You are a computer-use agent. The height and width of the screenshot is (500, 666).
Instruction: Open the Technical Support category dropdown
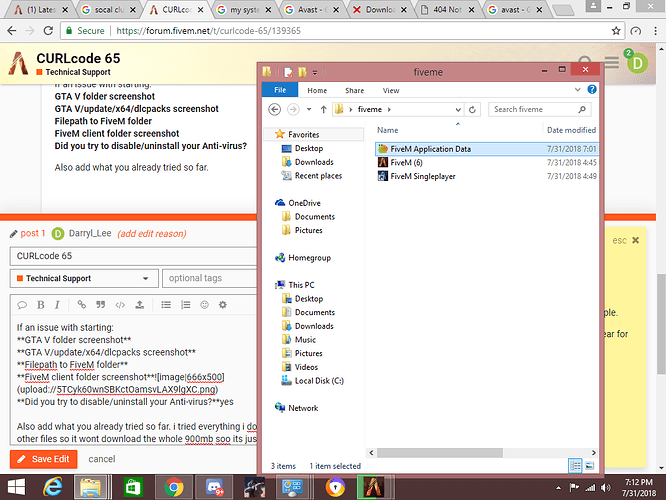click(x=81, y=278)
